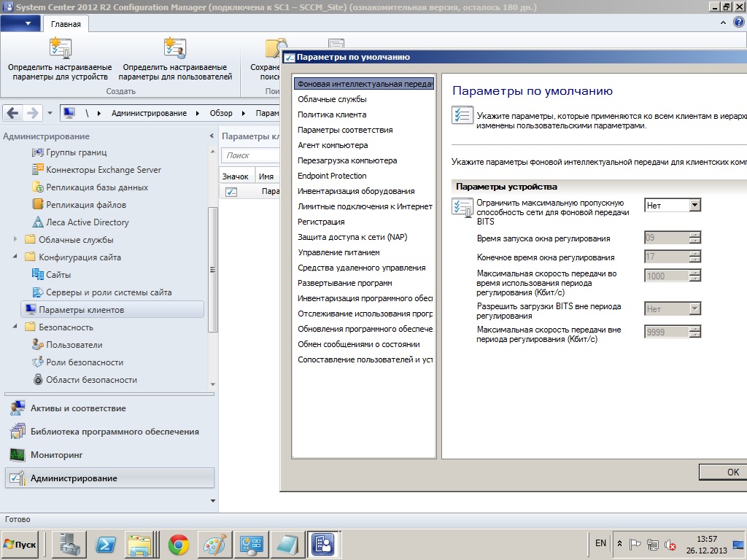Click the Поиск search field
747x560 pixels.
coord(250,155)
